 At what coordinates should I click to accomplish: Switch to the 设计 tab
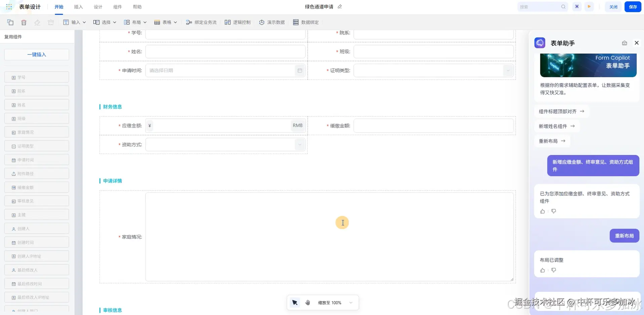pyautogui.click(x=98, y=7)
